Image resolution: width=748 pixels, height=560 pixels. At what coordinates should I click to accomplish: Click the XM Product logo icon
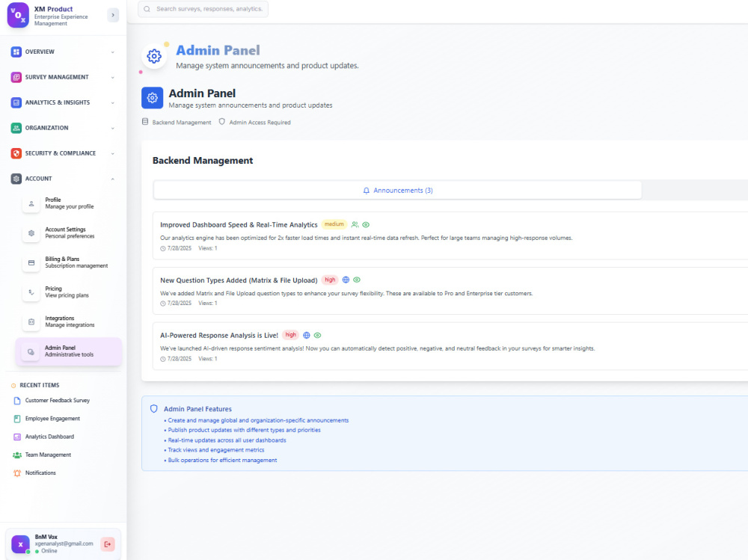(18, 15)
